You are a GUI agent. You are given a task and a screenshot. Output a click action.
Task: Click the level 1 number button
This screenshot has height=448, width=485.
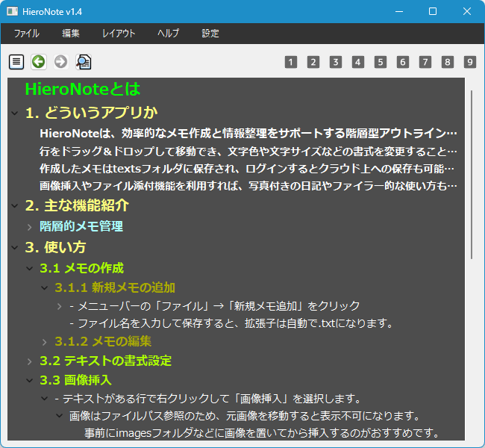coord(291,62)
